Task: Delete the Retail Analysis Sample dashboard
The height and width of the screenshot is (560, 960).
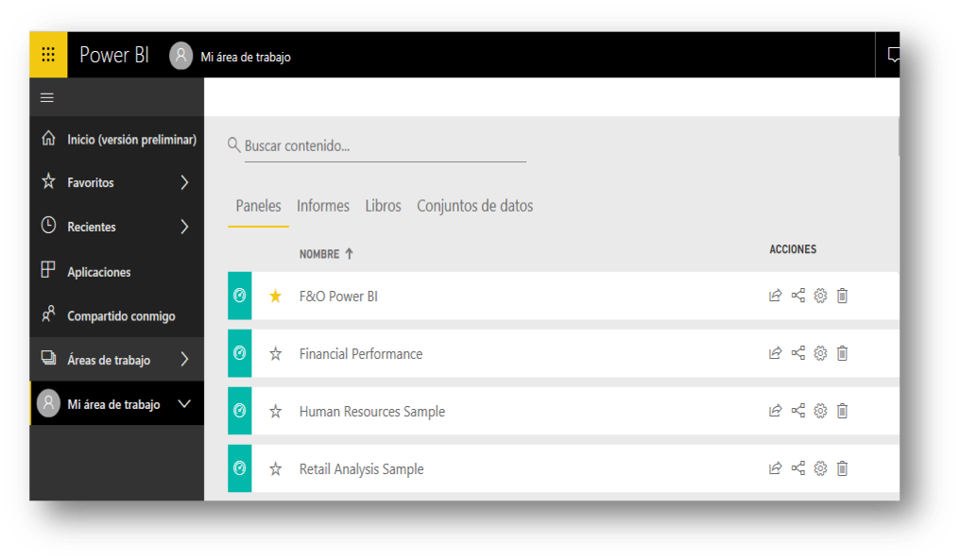Action: [843, 468]
